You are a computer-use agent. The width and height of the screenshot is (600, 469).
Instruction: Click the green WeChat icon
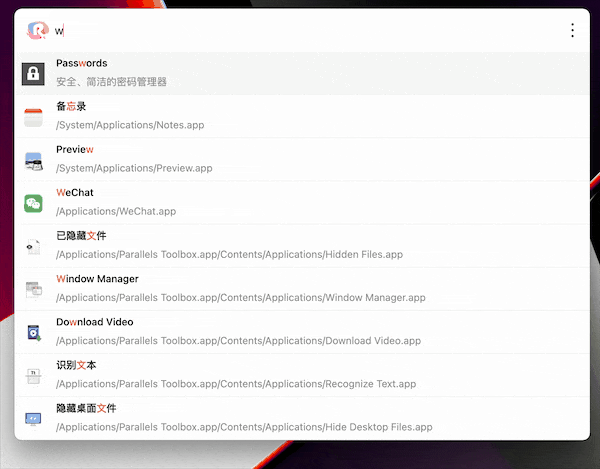pyautogui.click(x=34, y=203)
